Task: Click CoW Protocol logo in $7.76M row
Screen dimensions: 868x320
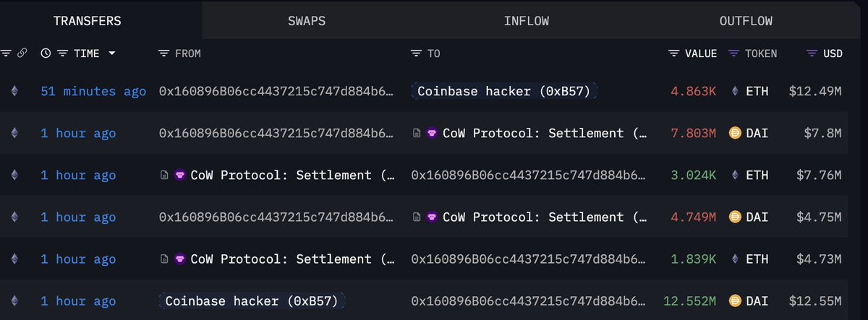Action: pos(180,175)
